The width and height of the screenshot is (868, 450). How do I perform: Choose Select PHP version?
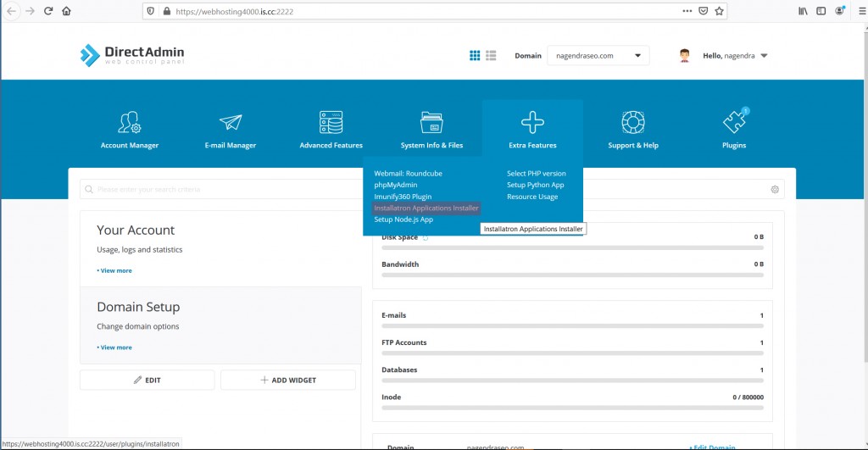pos(537,173)
